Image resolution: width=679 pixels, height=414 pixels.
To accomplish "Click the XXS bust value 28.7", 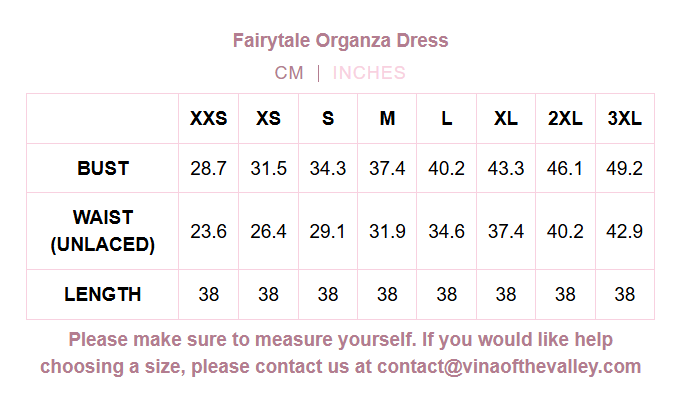I will (209, 168).
